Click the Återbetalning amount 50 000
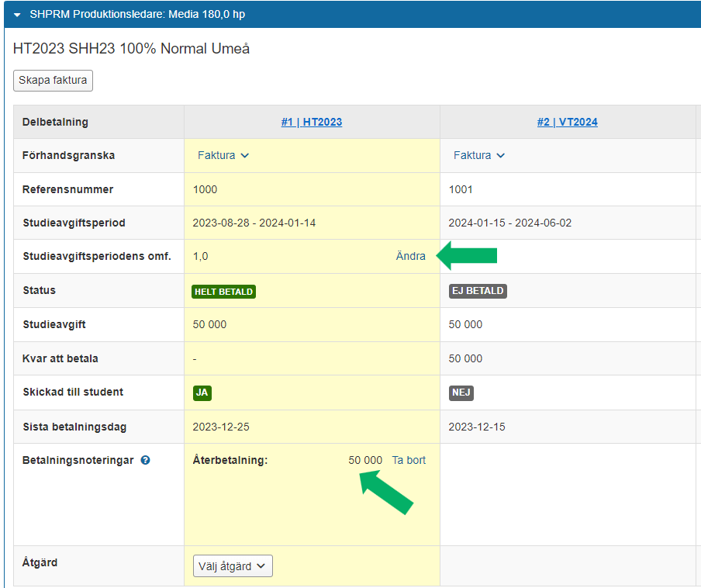This screenshot has height=588, width=701. click(365, 460)
